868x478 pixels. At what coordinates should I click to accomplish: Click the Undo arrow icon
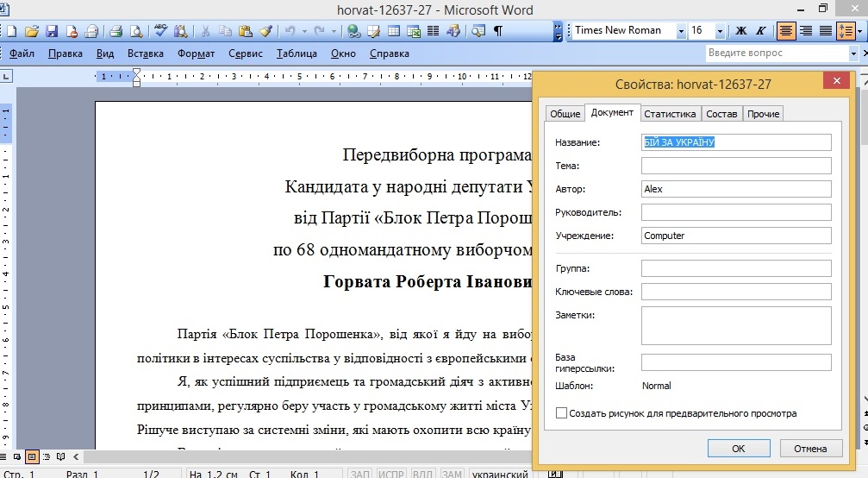290,31
